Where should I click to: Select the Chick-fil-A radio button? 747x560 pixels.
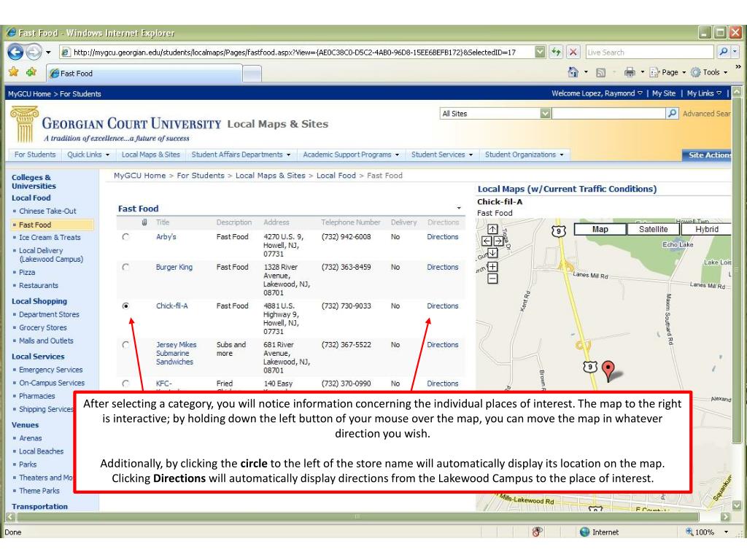pos(125,306)
